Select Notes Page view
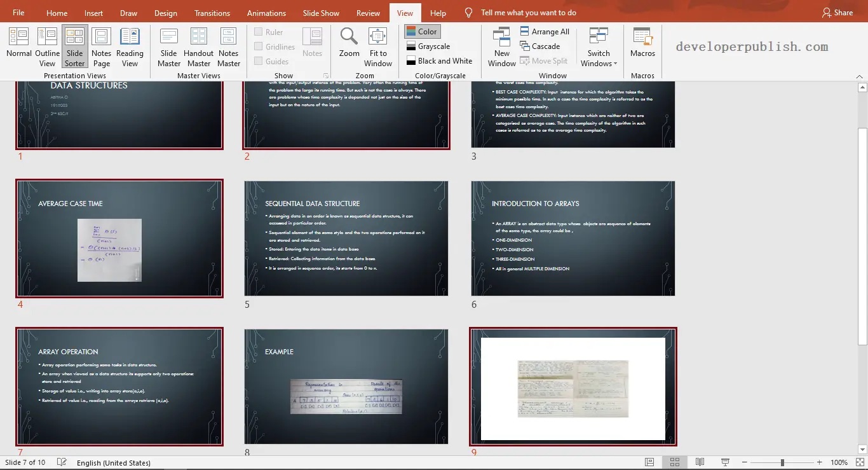868x470 pixels. coord(101,45)
